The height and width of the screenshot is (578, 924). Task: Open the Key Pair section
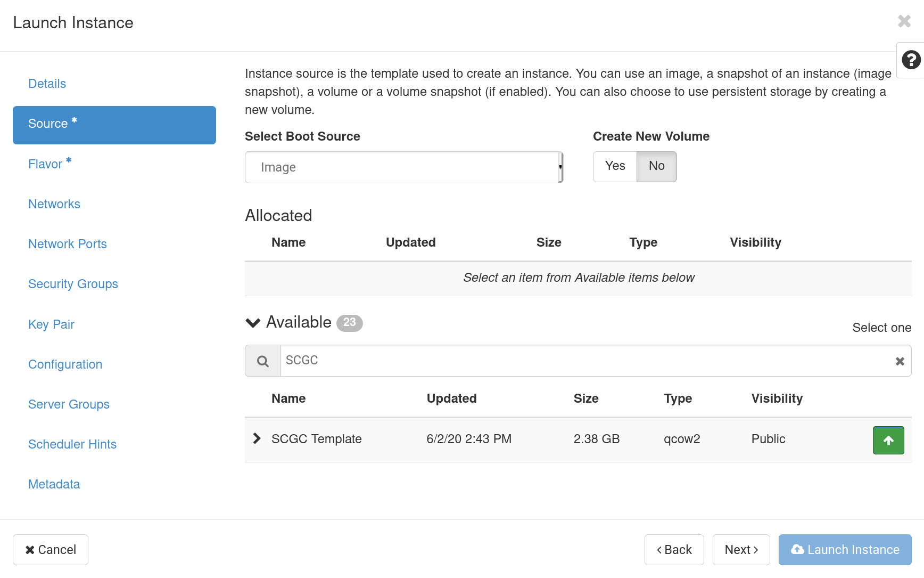51,324
